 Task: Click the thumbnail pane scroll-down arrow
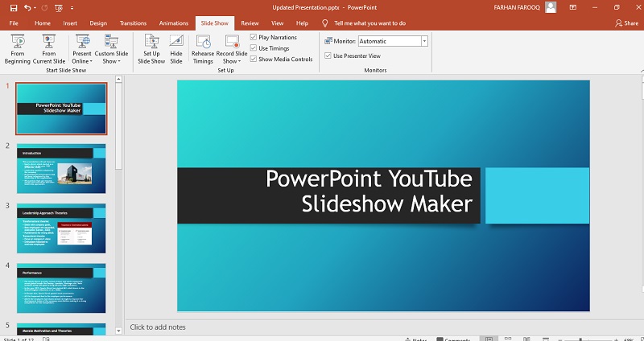(x=118, y=331)
